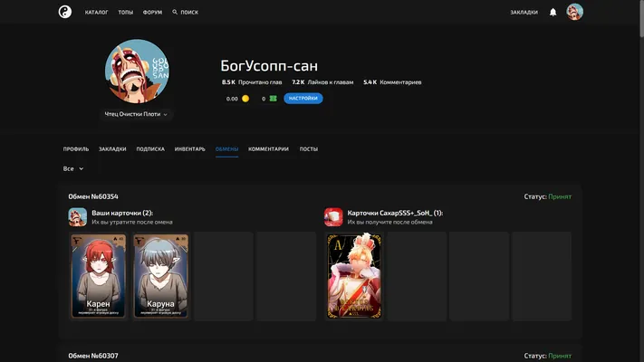This screenshot has width=644, height=362.
Task: Click Принят status of exchange №60354
Action: click(560, 196)
